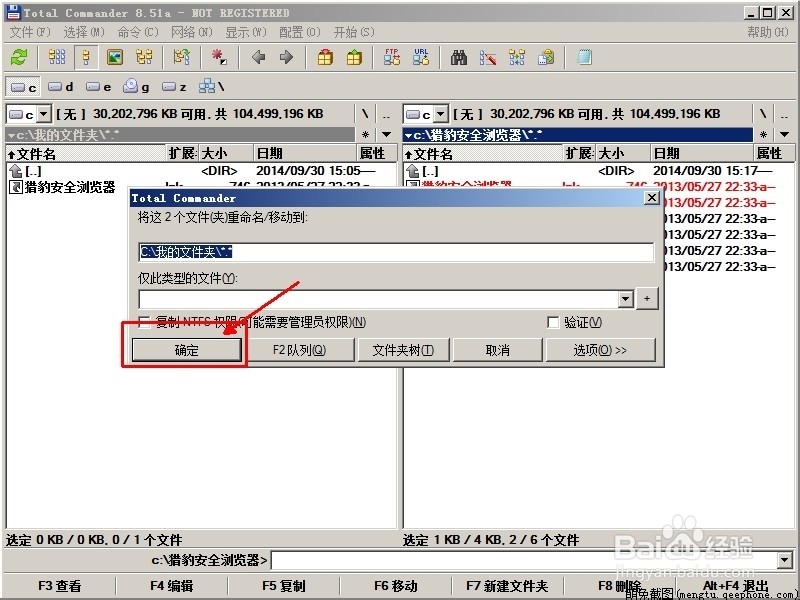Open the 文件夹树(T) folder tree button

tap(403, 350)
